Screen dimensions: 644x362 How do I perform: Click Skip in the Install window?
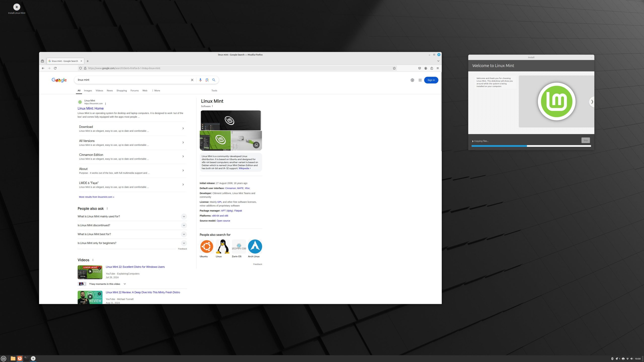point(586,140)
